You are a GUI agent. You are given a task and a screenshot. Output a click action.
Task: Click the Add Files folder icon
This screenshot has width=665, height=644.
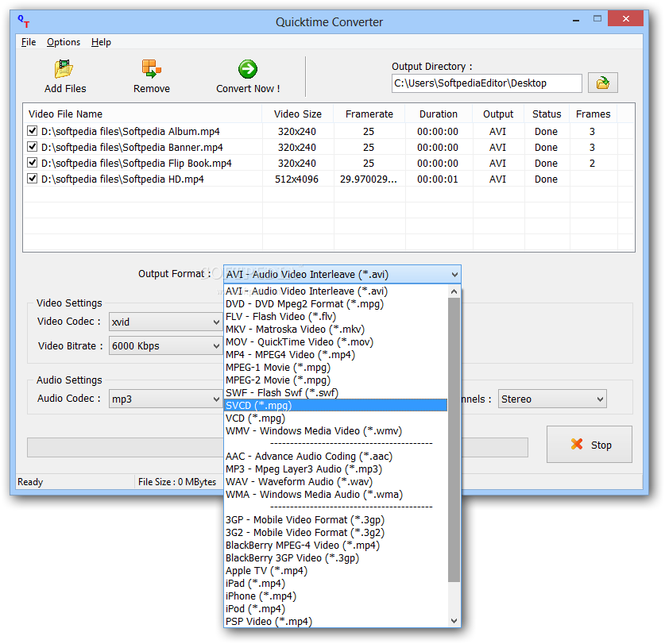(64, 68)
